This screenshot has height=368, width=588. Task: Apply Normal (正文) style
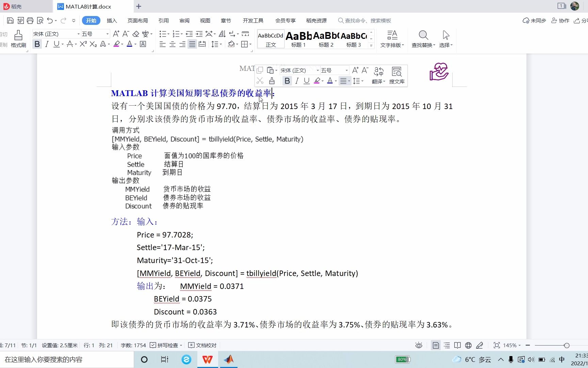pyautogui.click(x=271, y=39)
